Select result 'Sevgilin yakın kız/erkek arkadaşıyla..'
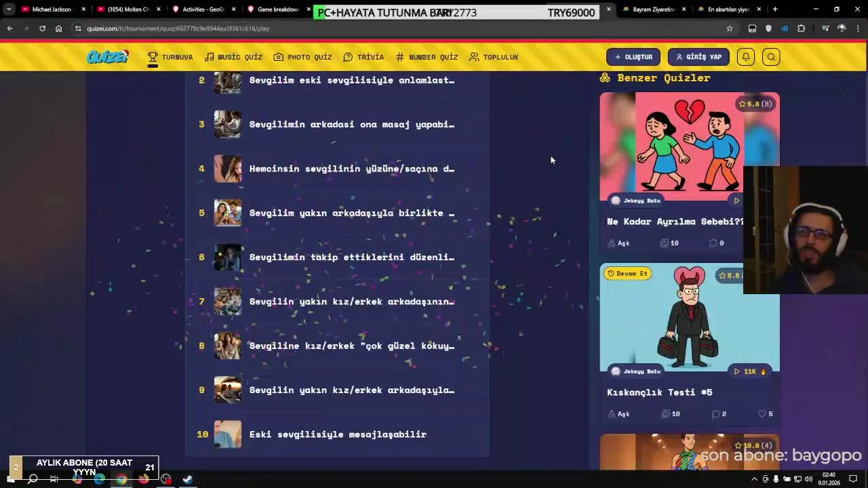Viewport: 868px width, 488px height. tap(337, 390)
